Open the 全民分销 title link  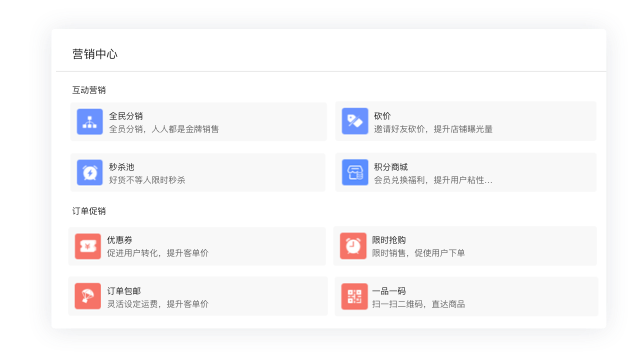click(x=126, y=116)
